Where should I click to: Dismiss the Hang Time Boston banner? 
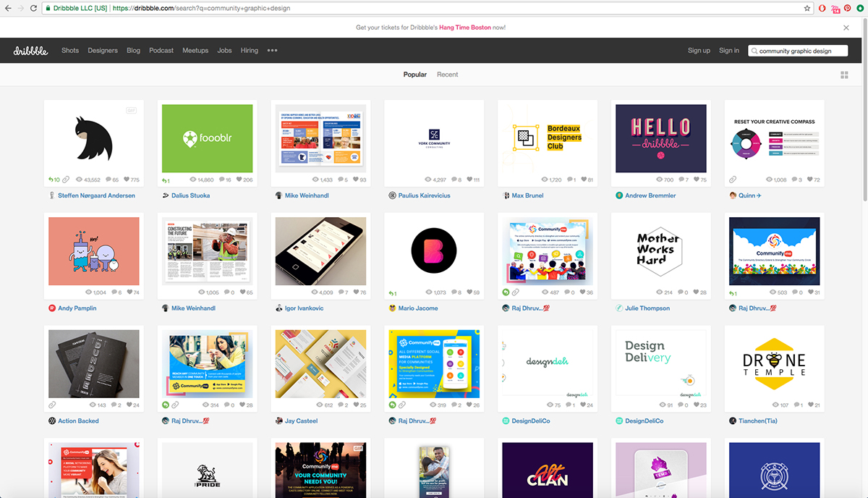846,28
